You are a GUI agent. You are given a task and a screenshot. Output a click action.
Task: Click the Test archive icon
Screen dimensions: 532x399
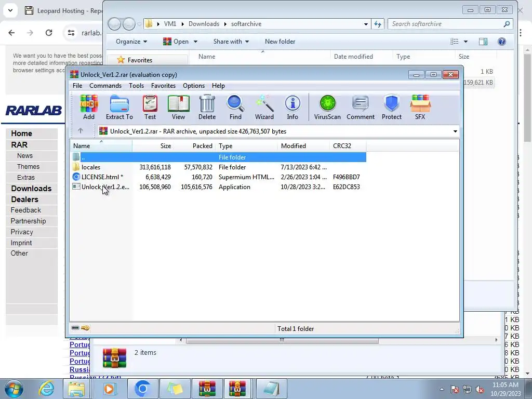point(150,108)
